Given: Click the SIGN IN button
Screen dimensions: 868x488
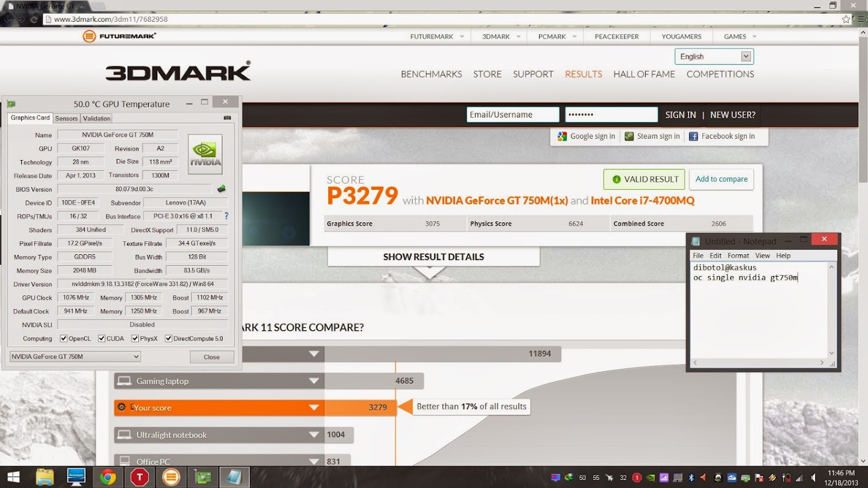Looking at the screenshot, I should (680, 115).
